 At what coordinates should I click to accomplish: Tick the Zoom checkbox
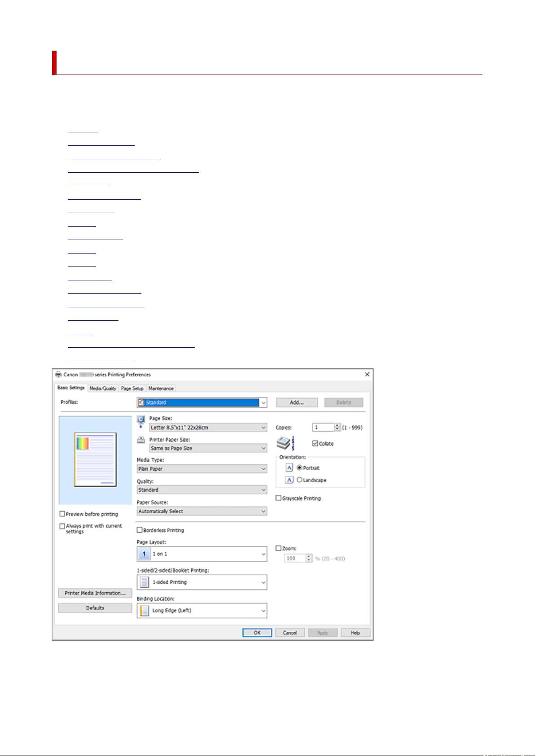[x=278, y=548]
